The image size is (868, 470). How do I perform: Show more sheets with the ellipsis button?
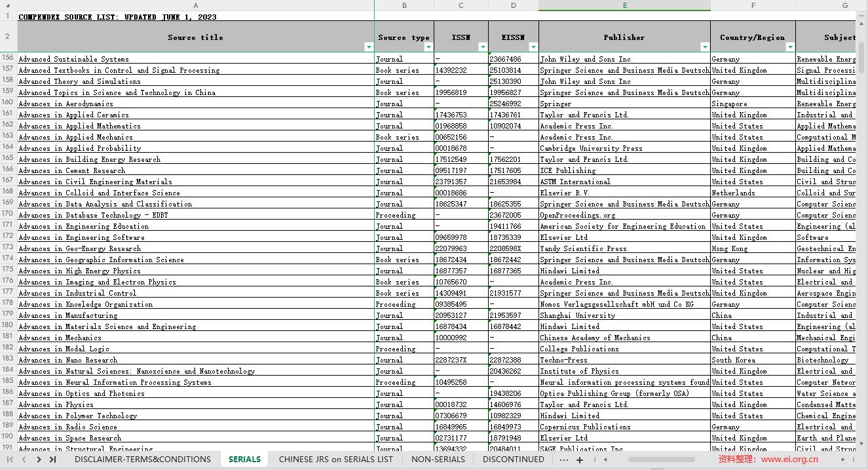[564, 460]
